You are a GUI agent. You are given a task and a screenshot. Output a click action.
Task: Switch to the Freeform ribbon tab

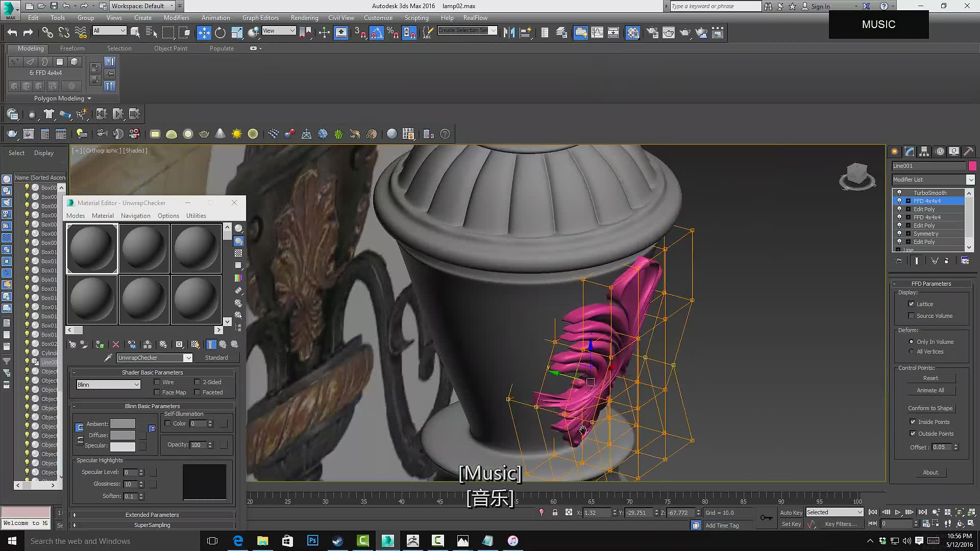click(x=72, y=48)
